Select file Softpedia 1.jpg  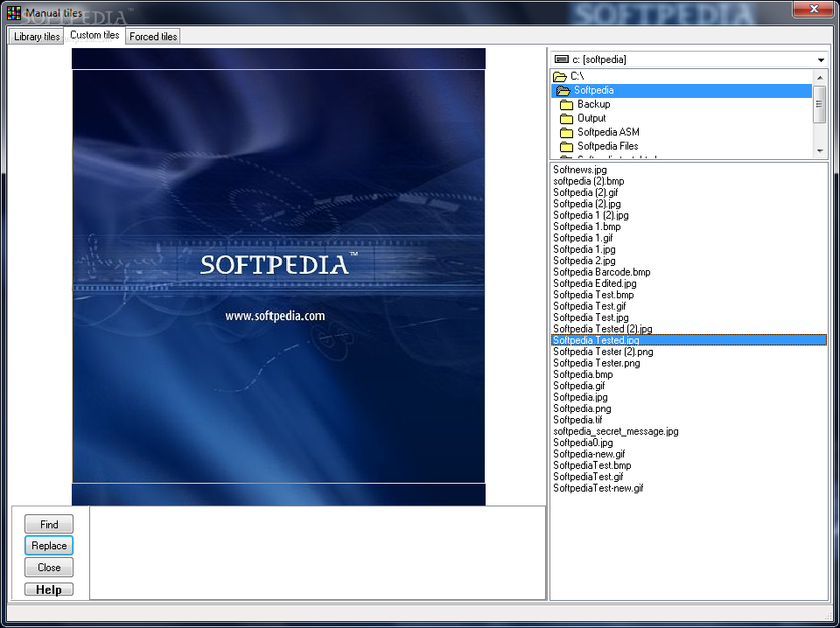(584, 249)
